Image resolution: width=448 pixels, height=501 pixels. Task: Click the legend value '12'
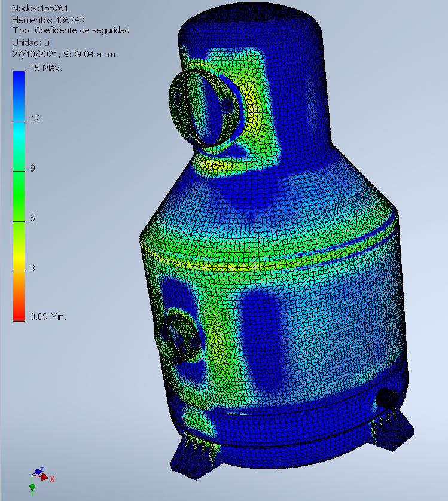35,118
